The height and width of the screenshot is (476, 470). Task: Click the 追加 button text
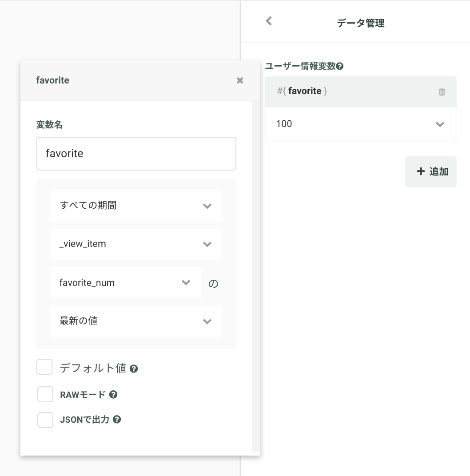coord(439,171)
